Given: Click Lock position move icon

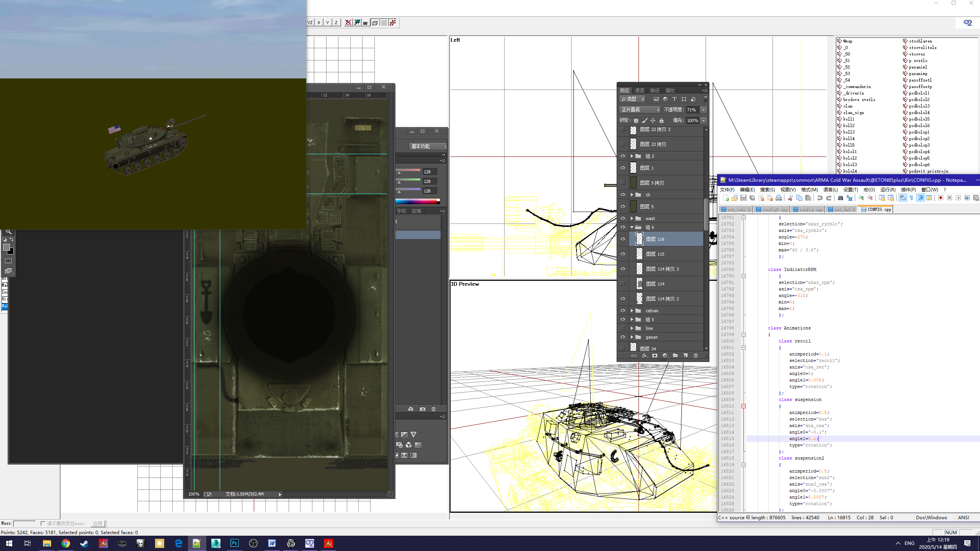Looking at the screenshot, I should pyautogui.click(x=653, y=121).
